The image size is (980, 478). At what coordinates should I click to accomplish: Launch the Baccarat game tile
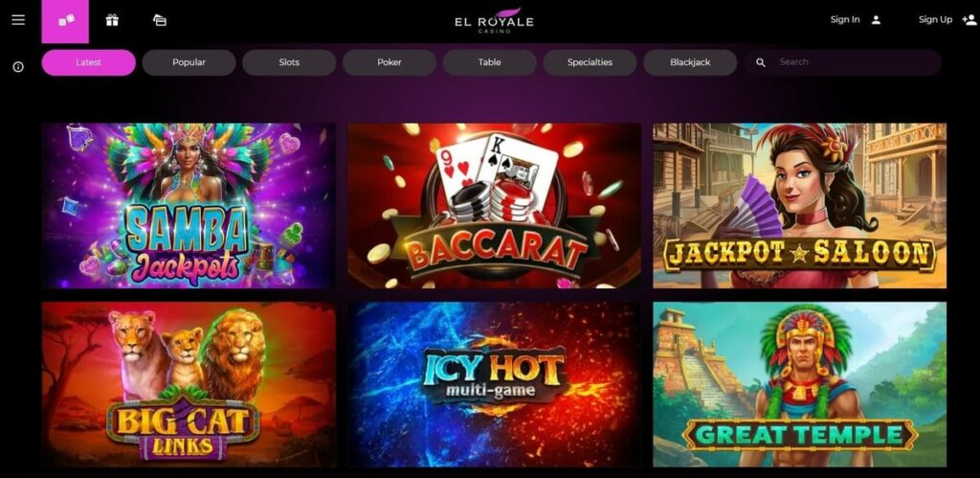point(494,206)
